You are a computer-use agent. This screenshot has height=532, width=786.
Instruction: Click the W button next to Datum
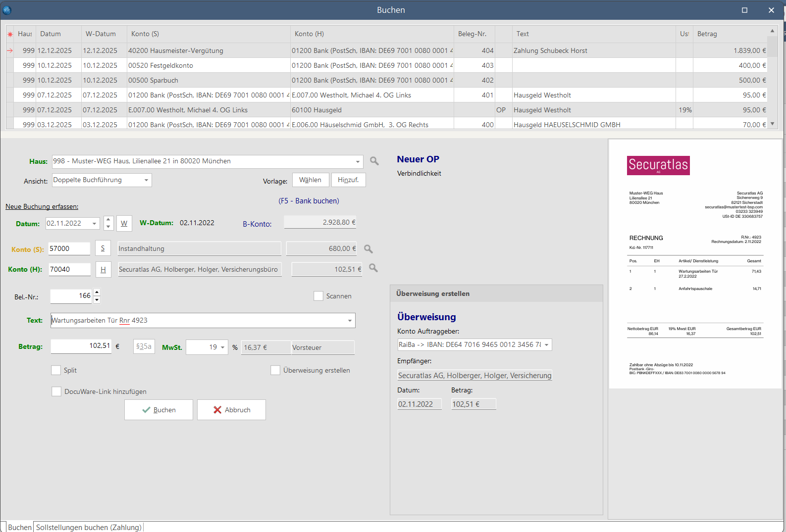(x=124, y=223)
